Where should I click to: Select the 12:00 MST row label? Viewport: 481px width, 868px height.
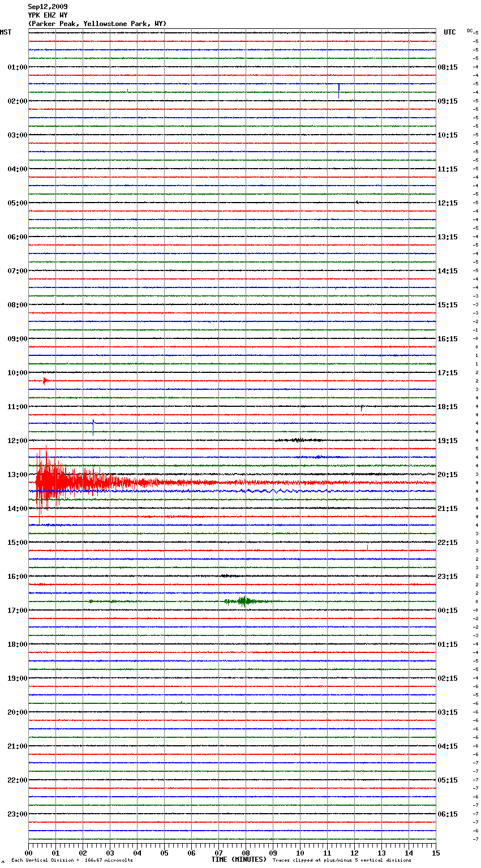(17, 441)
